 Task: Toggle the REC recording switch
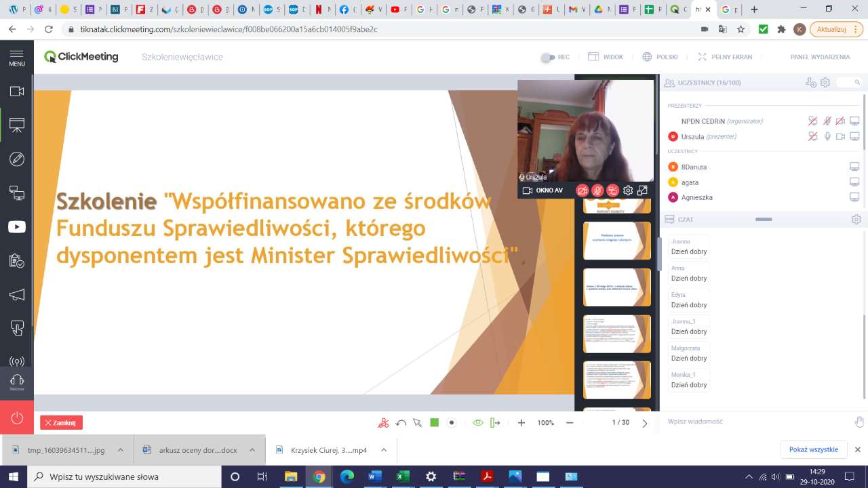[548, 58]
